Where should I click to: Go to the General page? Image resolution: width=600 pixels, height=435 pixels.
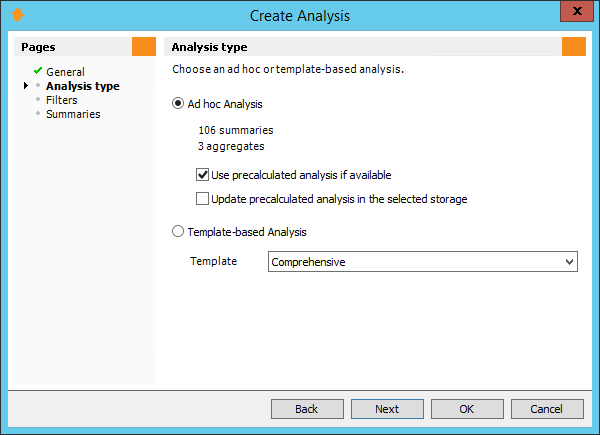pos(65,72)
